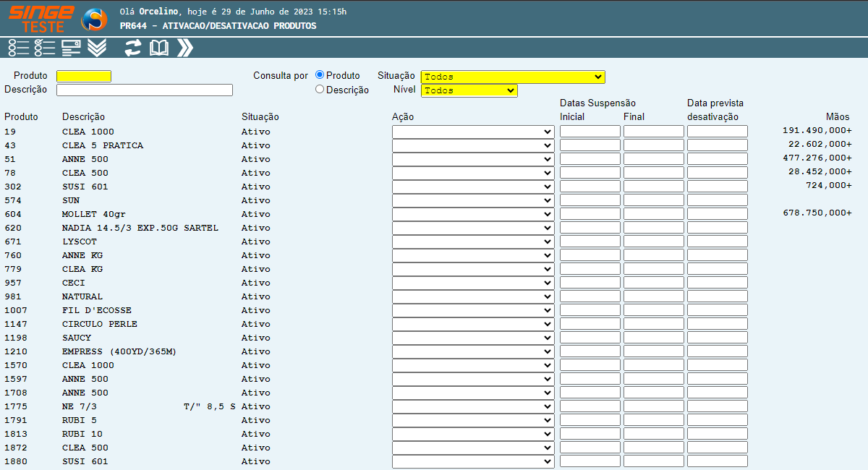Click the product number '1872'

[x=16, y=448]
